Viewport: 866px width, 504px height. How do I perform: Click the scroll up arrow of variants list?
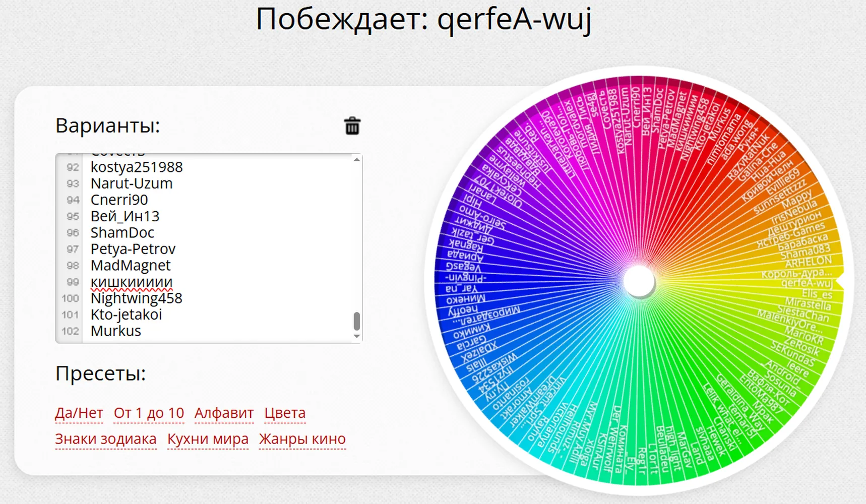(x=357, y=159)
